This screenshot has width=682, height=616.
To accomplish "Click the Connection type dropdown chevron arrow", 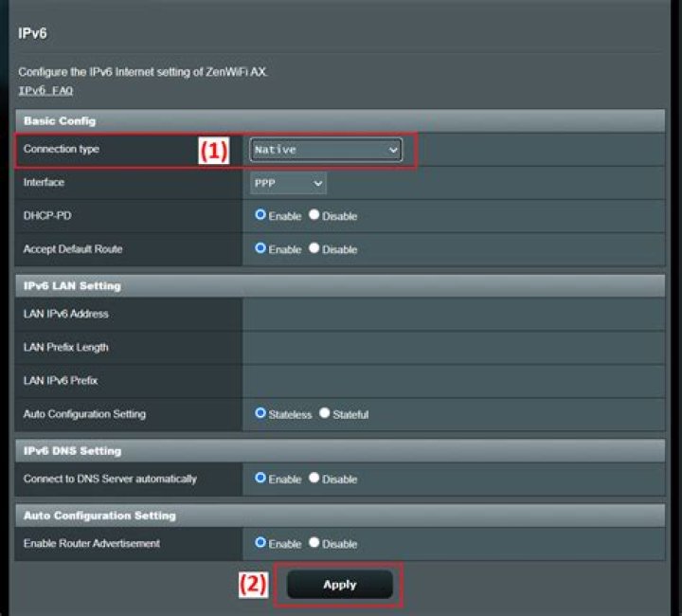I will click(x=393, y=150).
